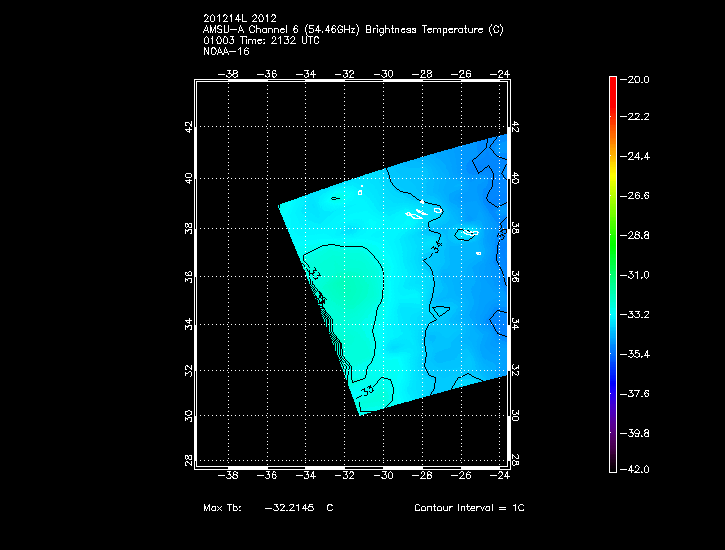
Task: Click the "Contour Interval = 1C" text
Action: point(469,508)
